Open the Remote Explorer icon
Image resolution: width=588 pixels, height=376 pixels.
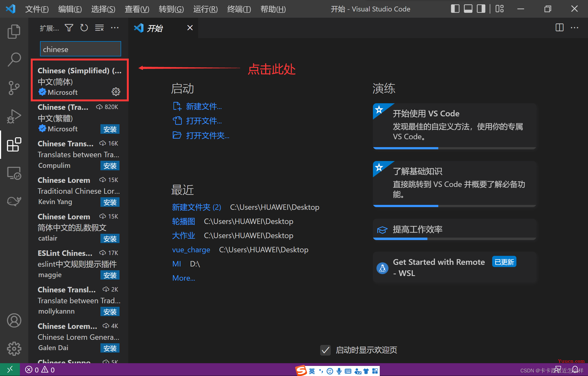click(14, 173)
